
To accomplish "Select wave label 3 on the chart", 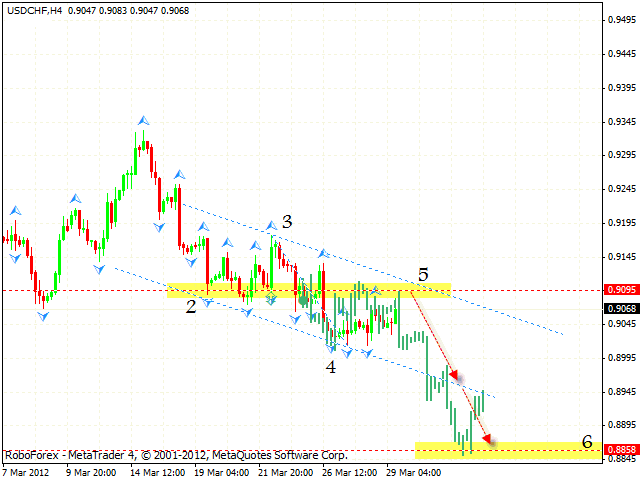I will click(x=286, y=221).
